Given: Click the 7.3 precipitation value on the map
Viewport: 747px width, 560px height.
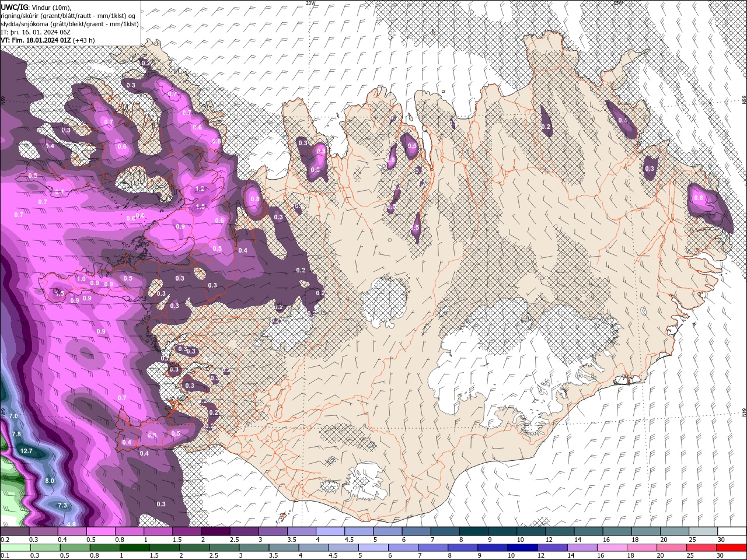Looking at the screenshot, I should [x=62, y=505].
